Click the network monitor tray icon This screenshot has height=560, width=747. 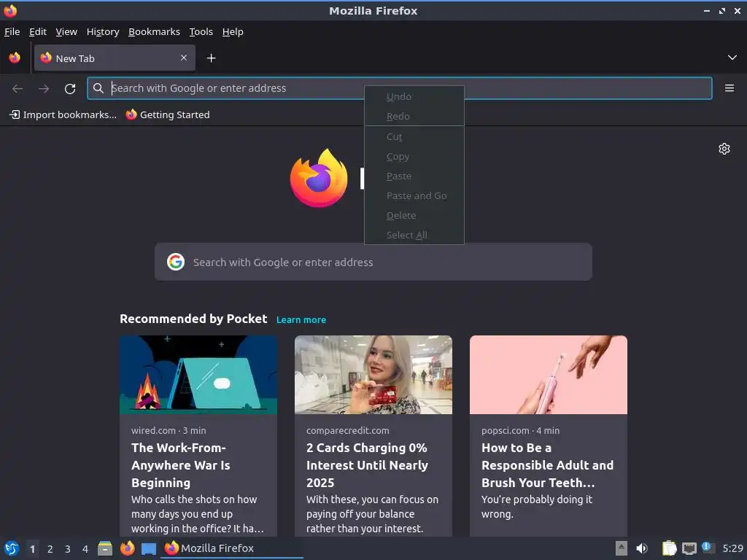[x=689, y=548]
